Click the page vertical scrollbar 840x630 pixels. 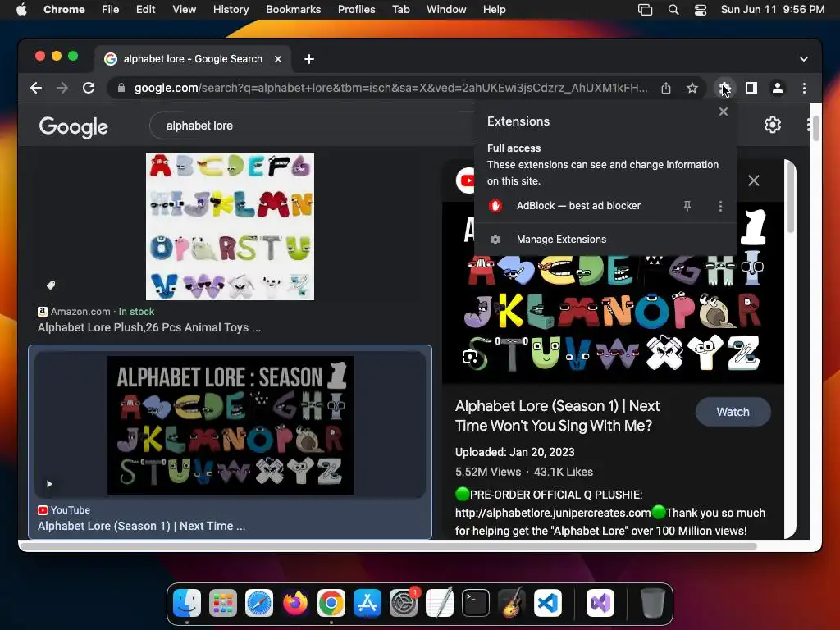click(815, 129)
